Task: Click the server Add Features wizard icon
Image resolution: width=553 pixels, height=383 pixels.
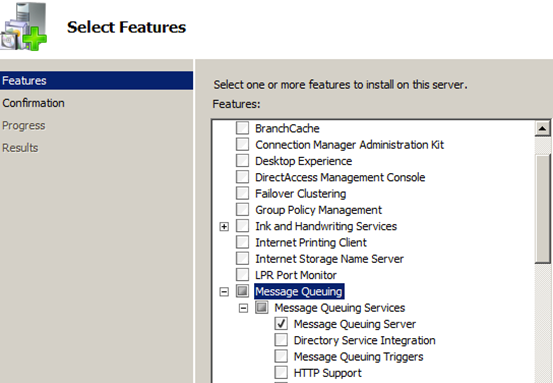Action: pyautogui.click(x=23, y=26)
